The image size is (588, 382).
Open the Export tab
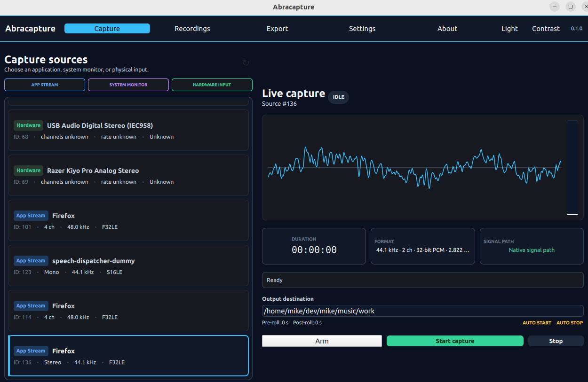[x=277, y=29]
